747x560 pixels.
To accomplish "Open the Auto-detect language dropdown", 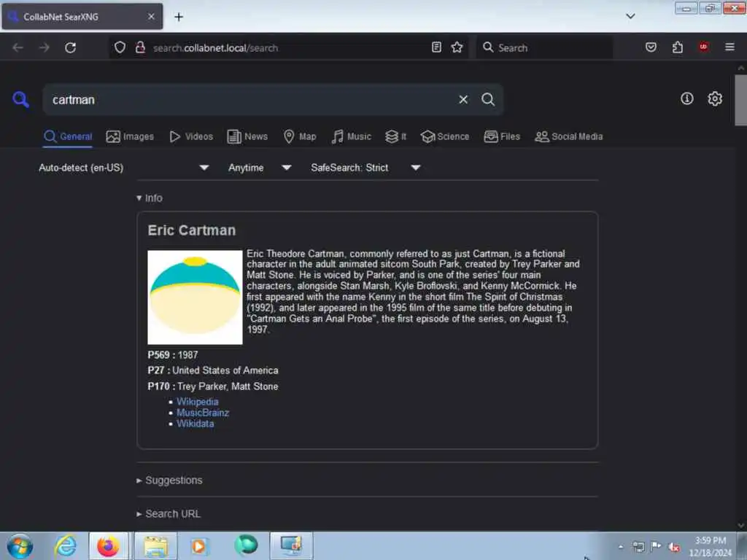I will pos(124,168).
